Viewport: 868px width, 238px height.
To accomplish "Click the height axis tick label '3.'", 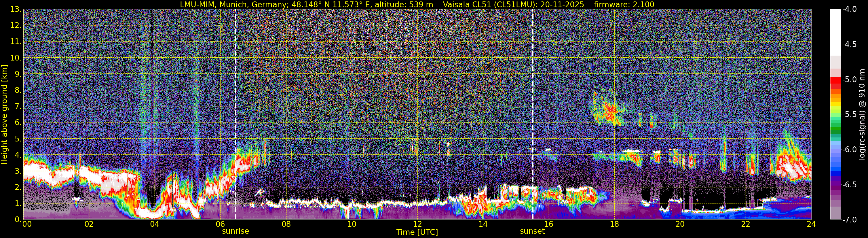I will coord(18,171).
